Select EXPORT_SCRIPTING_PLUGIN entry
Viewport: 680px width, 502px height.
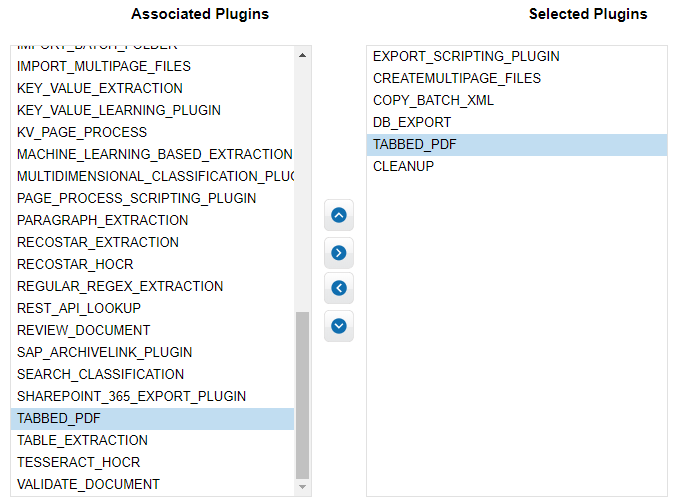[517, 56]
